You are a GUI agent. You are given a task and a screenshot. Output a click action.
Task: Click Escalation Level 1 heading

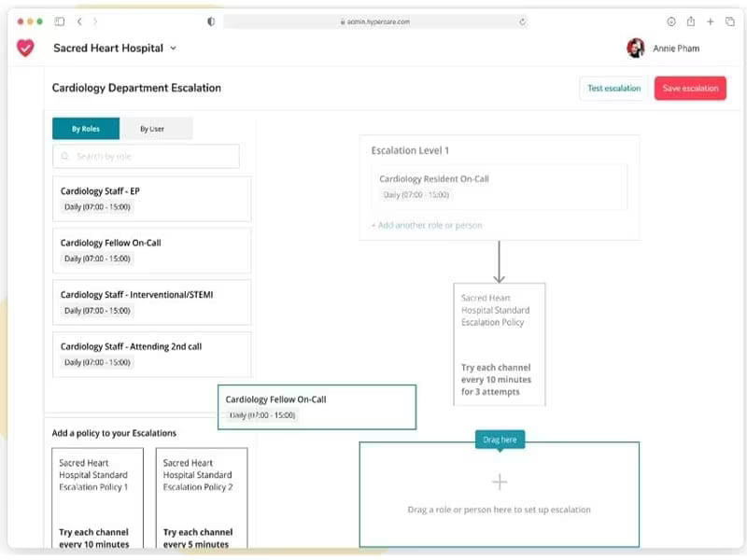[410, 150]
